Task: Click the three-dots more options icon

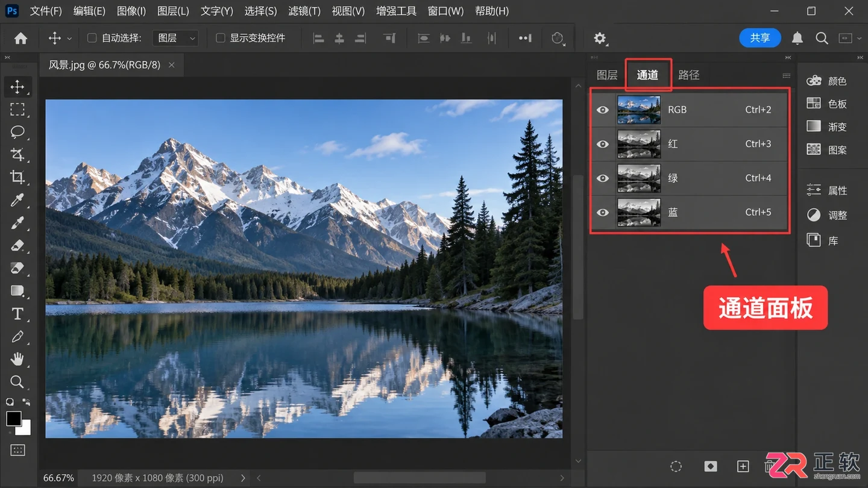Action: [525, 38]
